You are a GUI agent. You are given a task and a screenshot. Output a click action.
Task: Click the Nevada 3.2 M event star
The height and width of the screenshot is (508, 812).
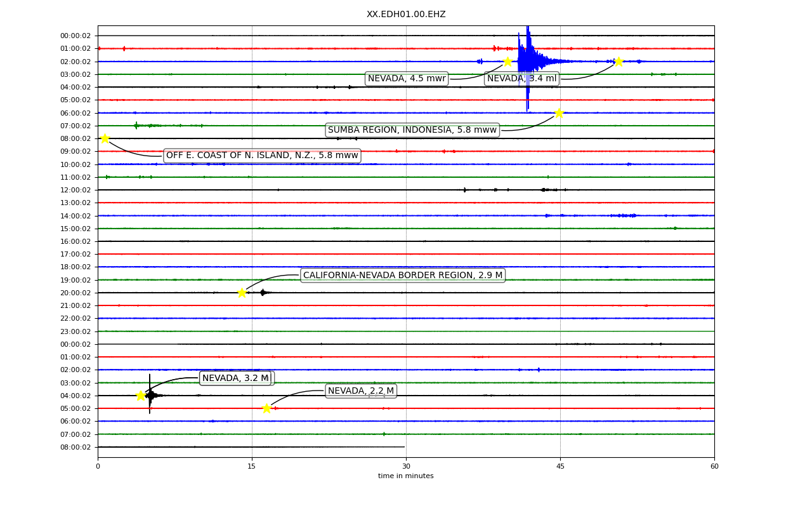141,396
